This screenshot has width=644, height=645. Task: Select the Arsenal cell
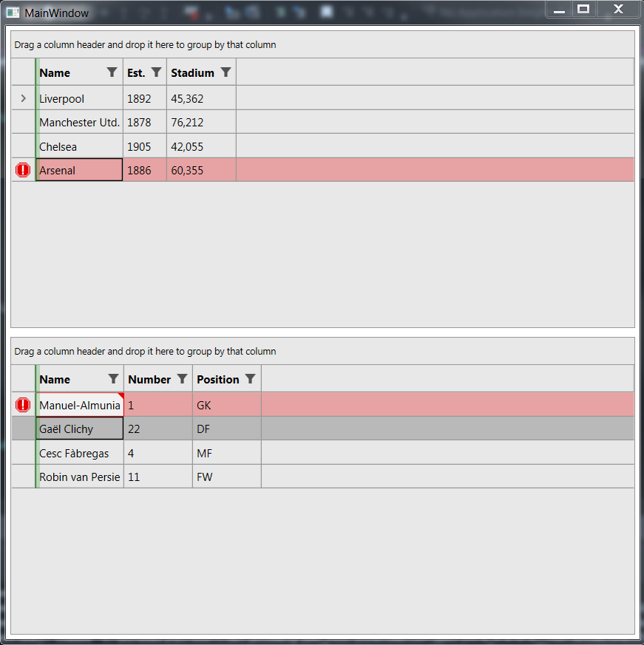click(80, 170)
